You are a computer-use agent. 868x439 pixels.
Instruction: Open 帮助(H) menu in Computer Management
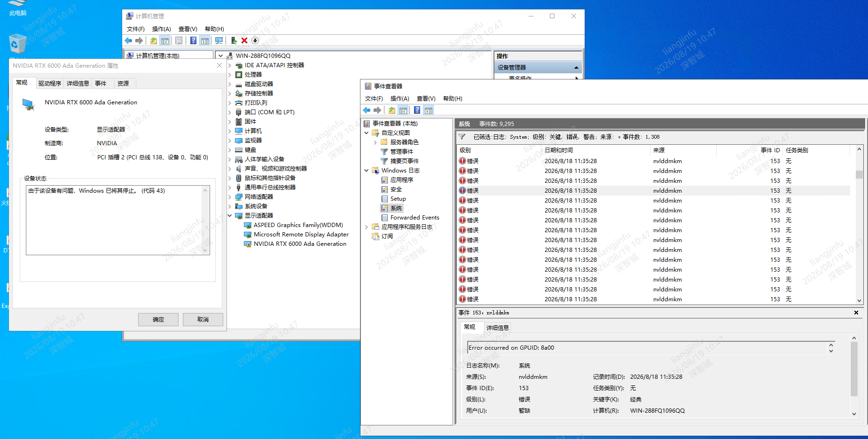[x=214, y=29]
